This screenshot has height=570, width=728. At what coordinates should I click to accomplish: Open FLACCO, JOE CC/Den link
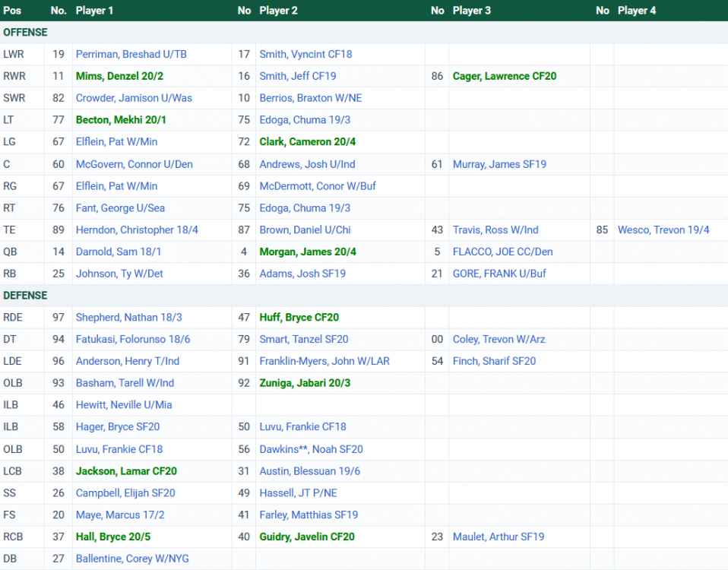pyautogui.click(x=503, y=252)
